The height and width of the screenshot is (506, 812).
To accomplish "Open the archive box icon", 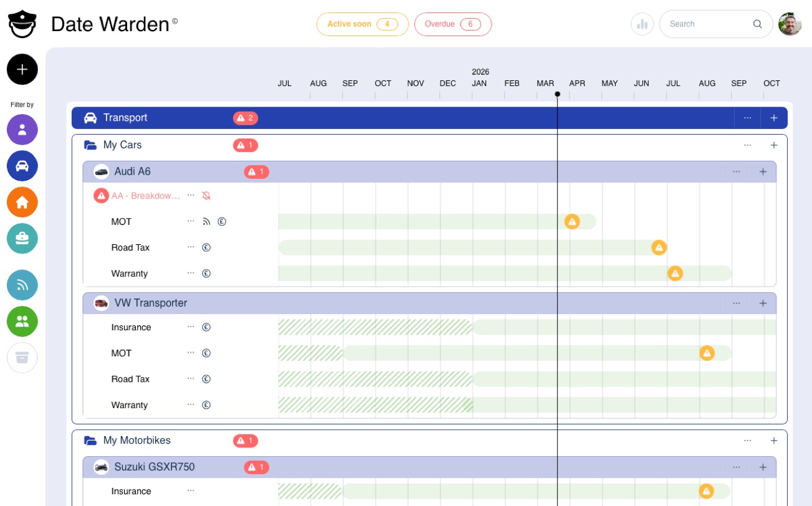I will tap(22, 358).
